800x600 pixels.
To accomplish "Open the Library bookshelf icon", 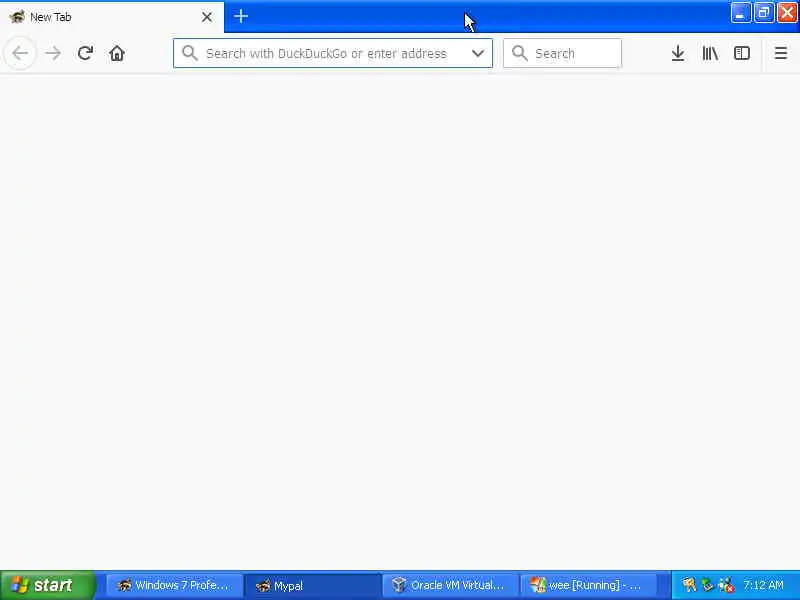I will pyautogui.click(x=710, y=53).
